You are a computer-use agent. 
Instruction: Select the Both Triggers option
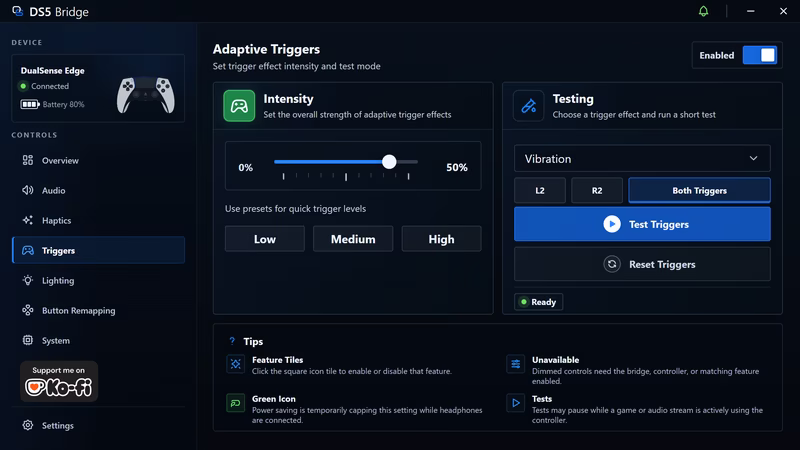tap(699, 190)
